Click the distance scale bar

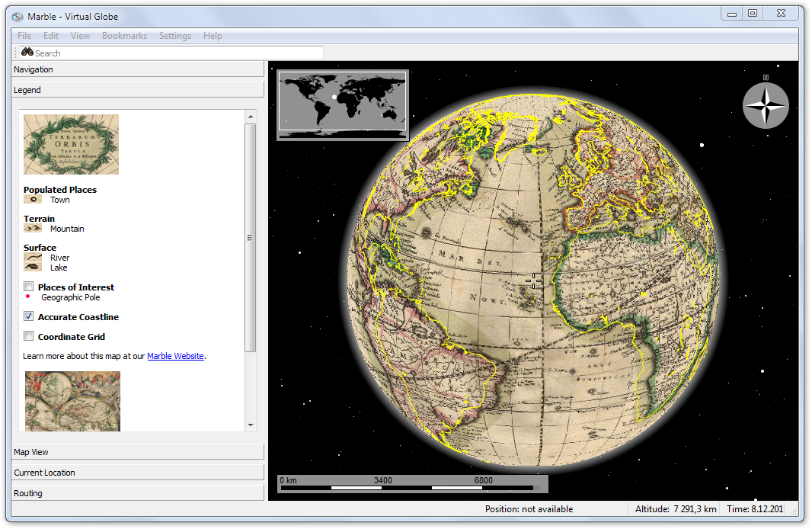[412, 483]
